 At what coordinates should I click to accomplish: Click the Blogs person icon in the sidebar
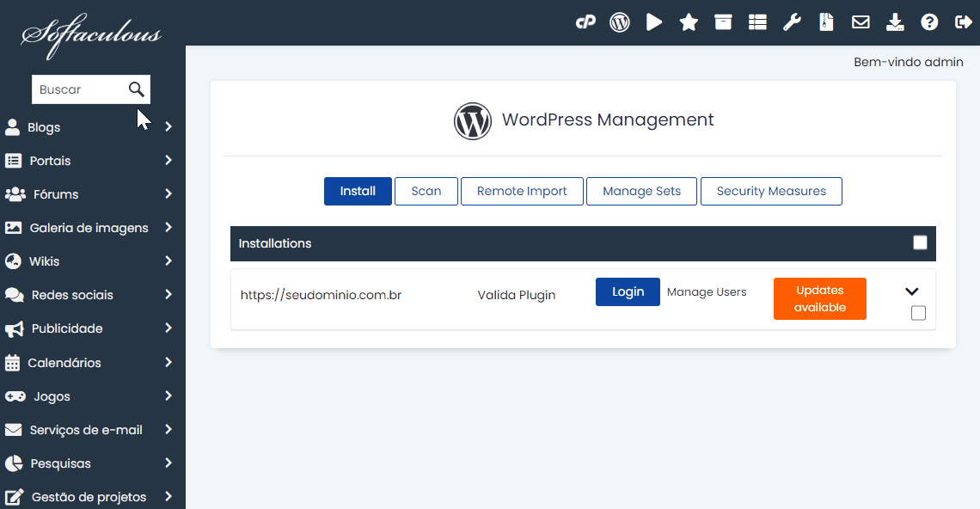12,127
